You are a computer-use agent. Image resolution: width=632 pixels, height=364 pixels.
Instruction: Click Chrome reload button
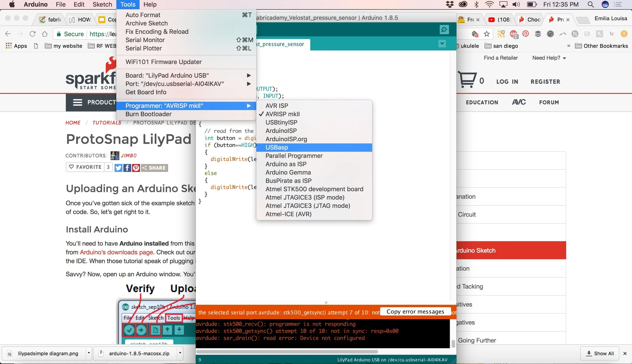32,34
